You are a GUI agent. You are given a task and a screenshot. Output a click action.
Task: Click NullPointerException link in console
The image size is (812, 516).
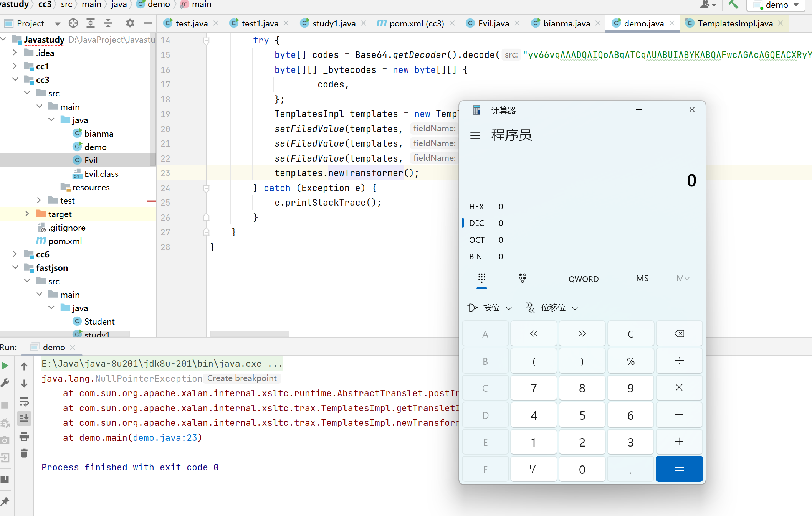[x=149, y=379]
